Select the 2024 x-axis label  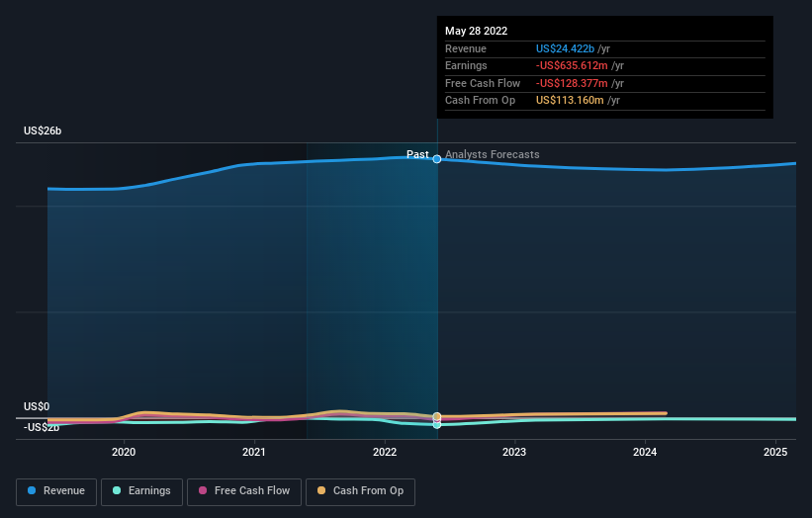(645, 452)
